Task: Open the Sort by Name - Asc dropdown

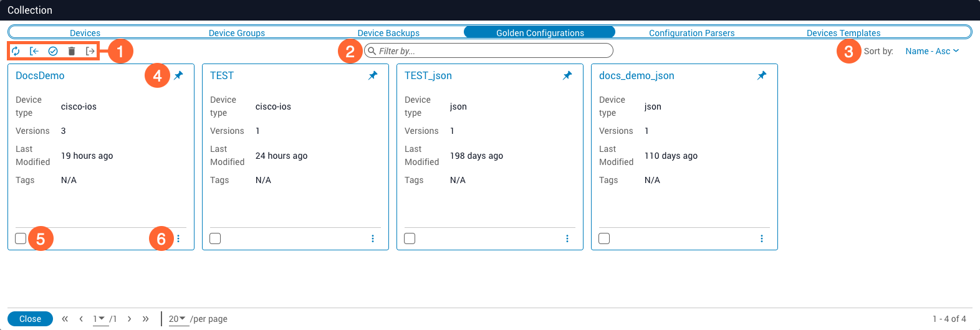Action: pos(931,51)
